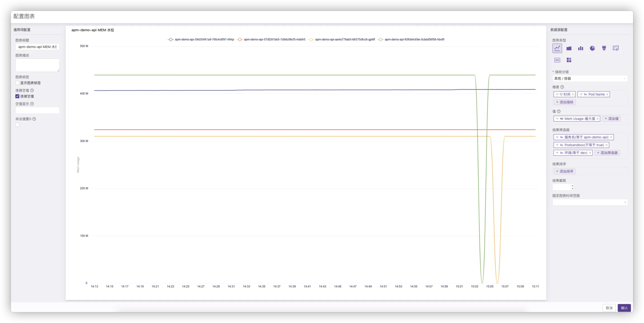Viewport: 644px width, 323px height.
Task: Open the 指标分组 dropdown
Action: [590, 78]
